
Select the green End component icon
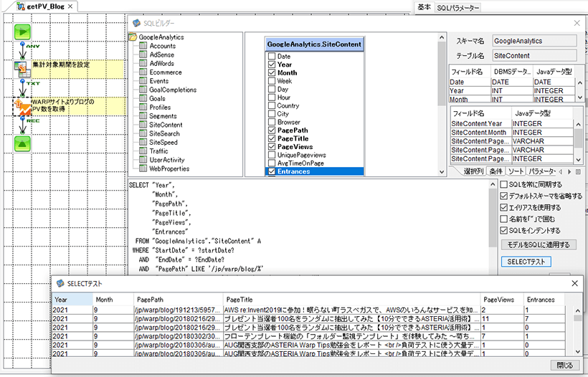coord(22,143)
